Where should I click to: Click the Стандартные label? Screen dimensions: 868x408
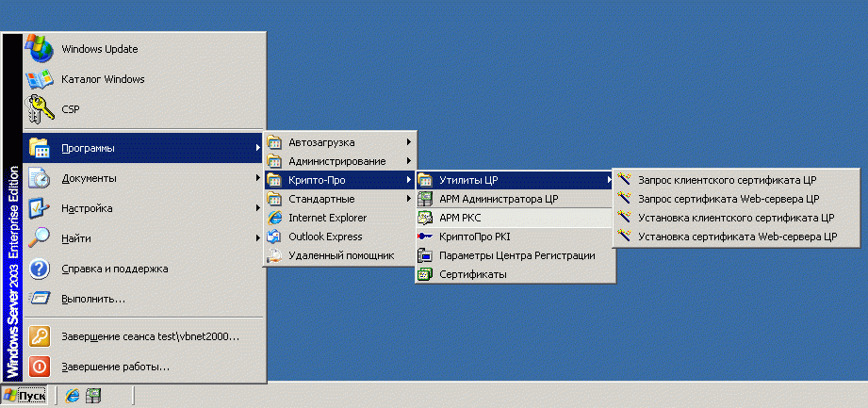point(321,199)
